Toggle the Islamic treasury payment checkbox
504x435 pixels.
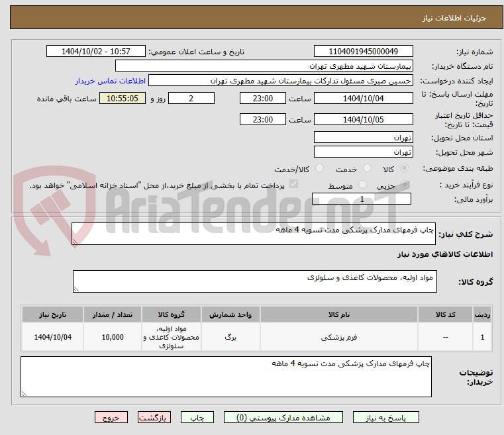293,184
